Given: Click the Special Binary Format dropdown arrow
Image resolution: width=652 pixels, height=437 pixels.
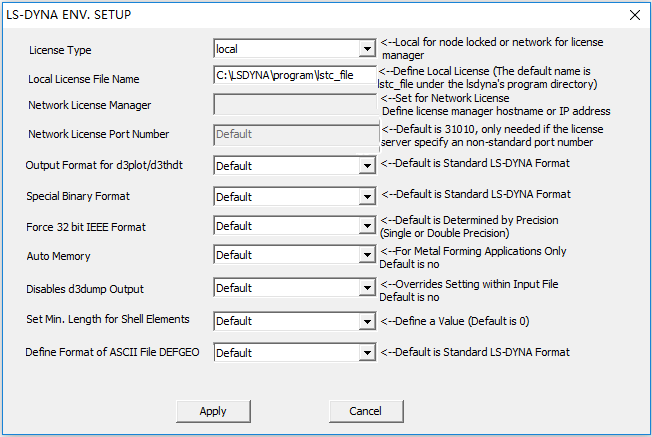Looking at the screenshot, I should (x=367, y=197).
